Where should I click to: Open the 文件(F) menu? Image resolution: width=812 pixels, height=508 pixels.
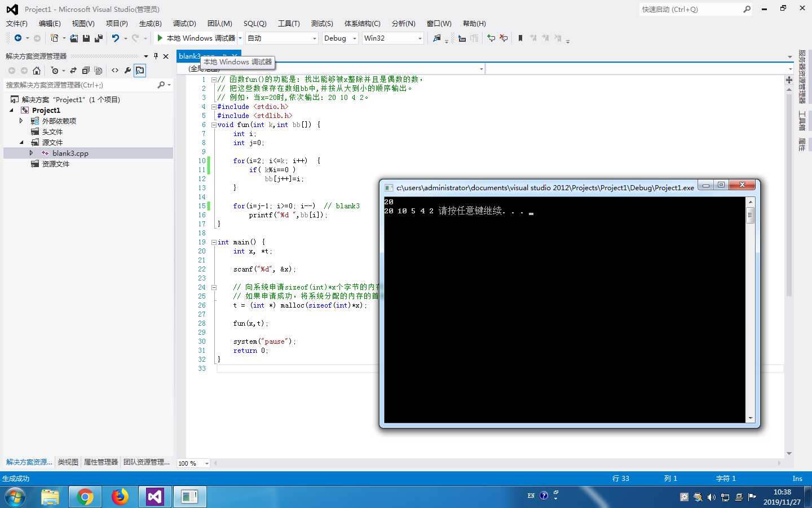pos(16,23)
